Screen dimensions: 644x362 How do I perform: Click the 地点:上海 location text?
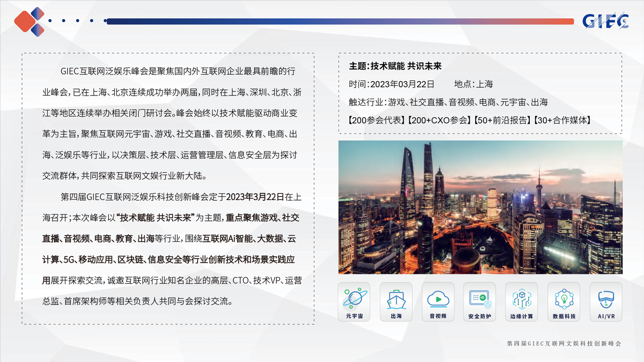(473, 84)
